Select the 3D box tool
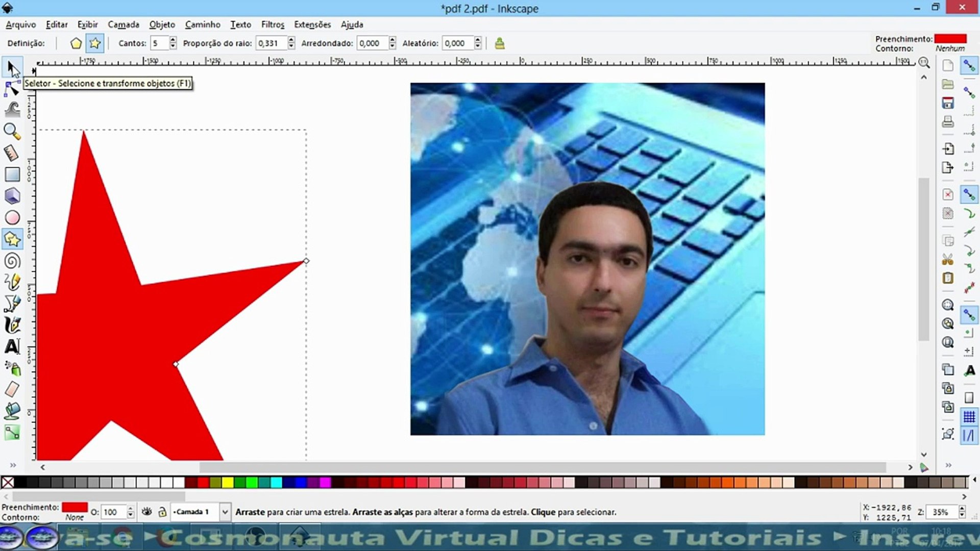The height and width of the screenshot is (551, 980). point(12,196)
